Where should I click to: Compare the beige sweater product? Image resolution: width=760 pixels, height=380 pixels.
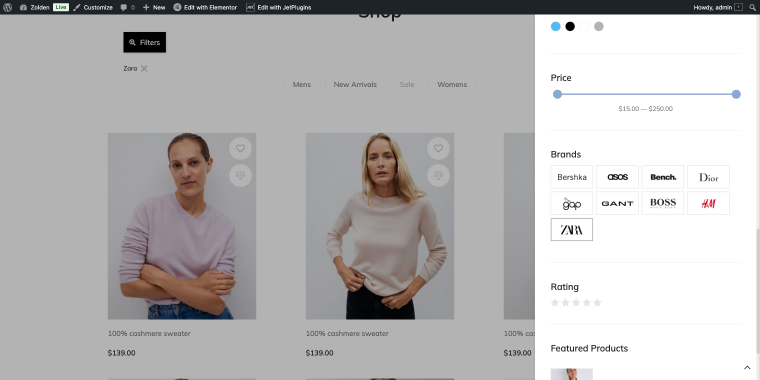coord(438,175)
